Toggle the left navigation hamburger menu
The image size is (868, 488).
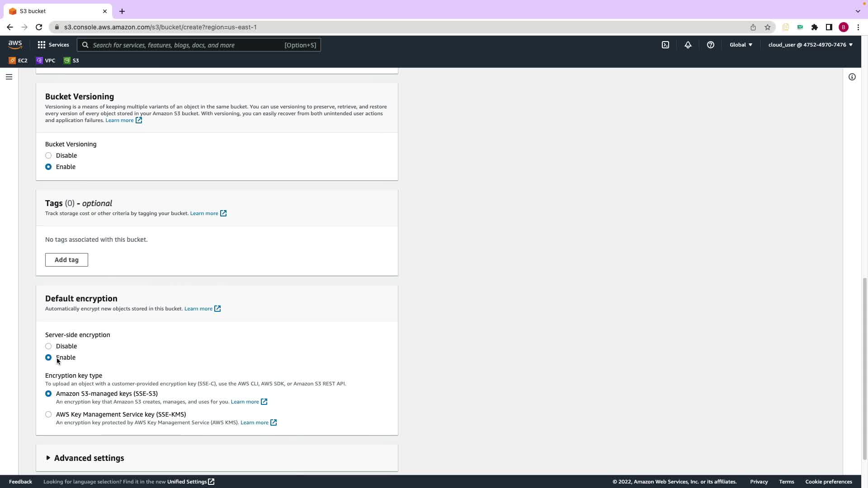click(x=9, y=77)
